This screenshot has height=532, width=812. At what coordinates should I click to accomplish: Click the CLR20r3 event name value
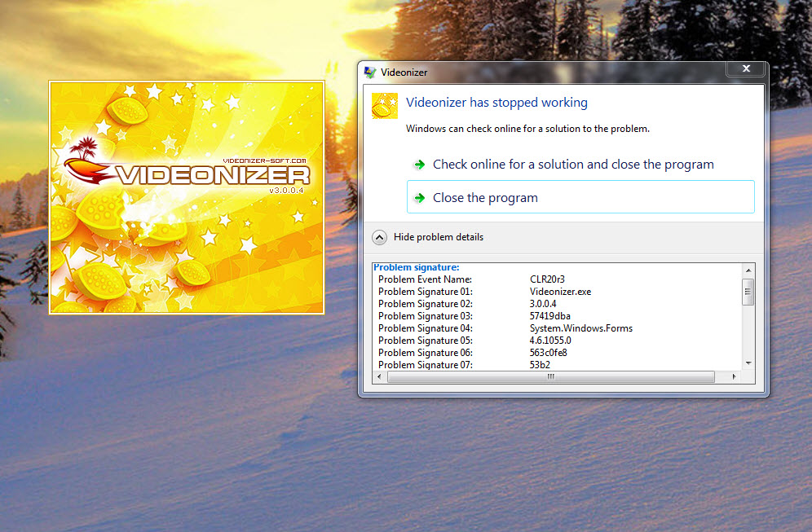point(547,279)
